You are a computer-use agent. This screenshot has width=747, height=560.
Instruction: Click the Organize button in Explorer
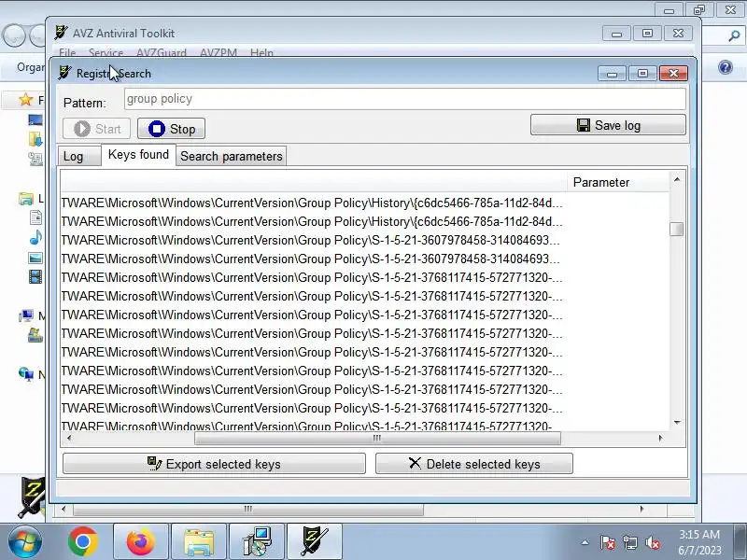pos(32,67)
